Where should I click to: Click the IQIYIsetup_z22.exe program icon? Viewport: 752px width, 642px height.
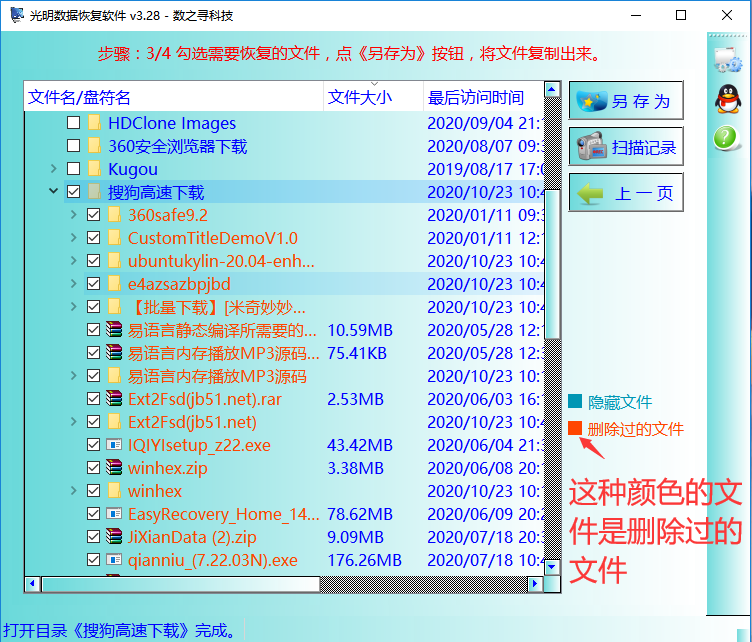point(114,445)
